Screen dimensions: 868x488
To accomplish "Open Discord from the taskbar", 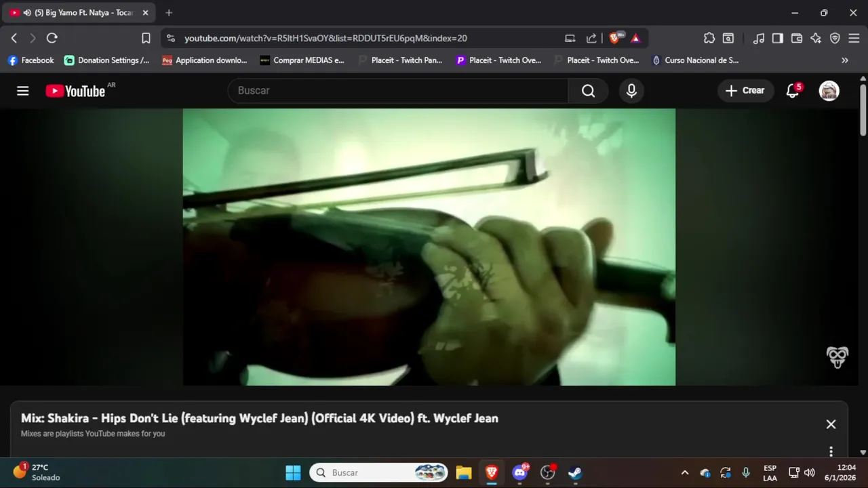I will (x=520, y=472).
